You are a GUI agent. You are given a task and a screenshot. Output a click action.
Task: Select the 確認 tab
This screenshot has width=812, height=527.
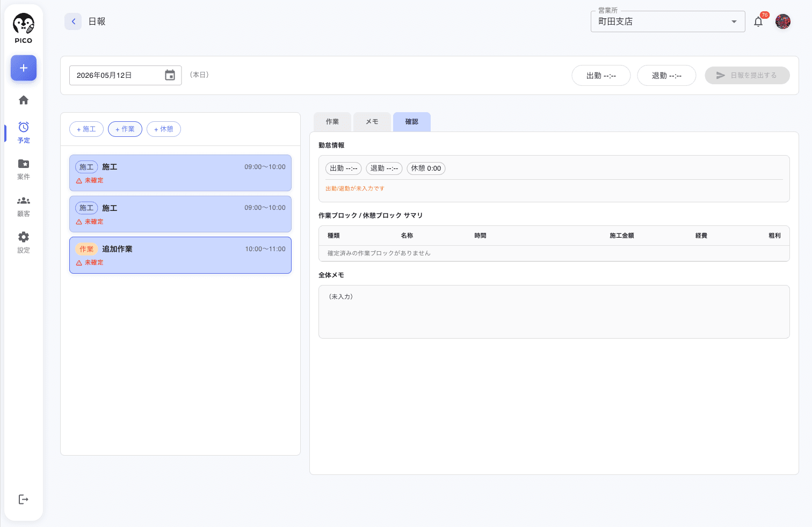point(412,122)
